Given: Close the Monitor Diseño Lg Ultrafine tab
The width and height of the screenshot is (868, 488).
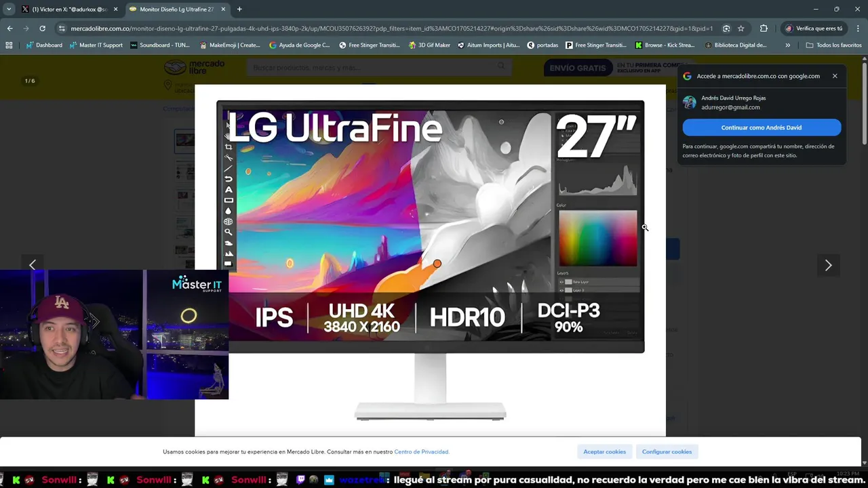Looking at the screenshot, I should [223, 9].
